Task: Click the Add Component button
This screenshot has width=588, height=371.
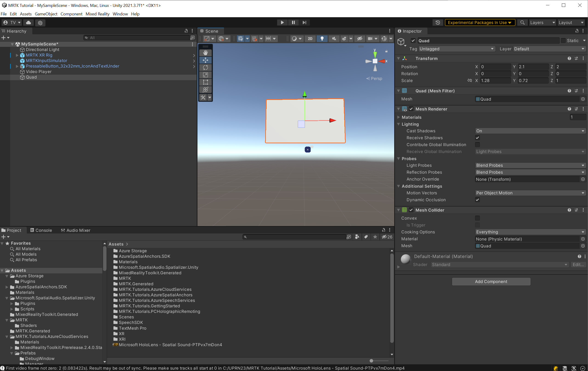Action: [491, 282]
